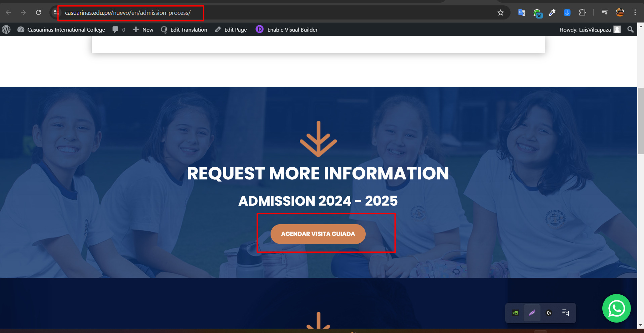Click the WordPress logo in admin bar
This screenshot has height=333, width=644.
(x=6, y=30)
